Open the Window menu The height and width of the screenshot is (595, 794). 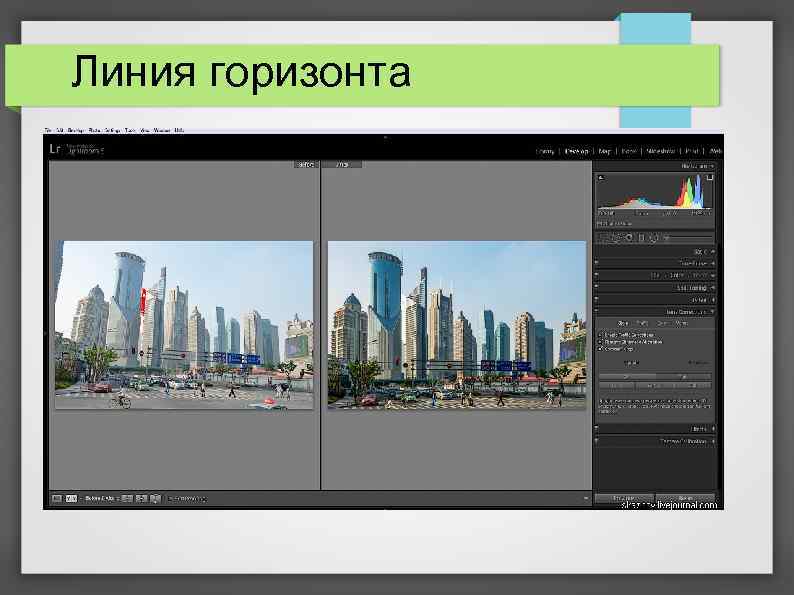point(162,130)
